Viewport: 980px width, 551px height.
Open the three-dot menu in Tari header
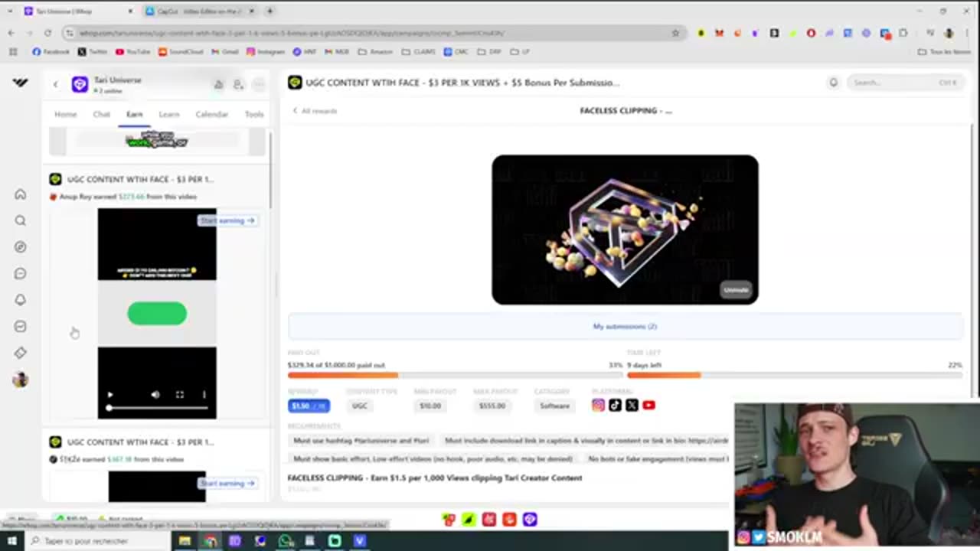[259, 84]
